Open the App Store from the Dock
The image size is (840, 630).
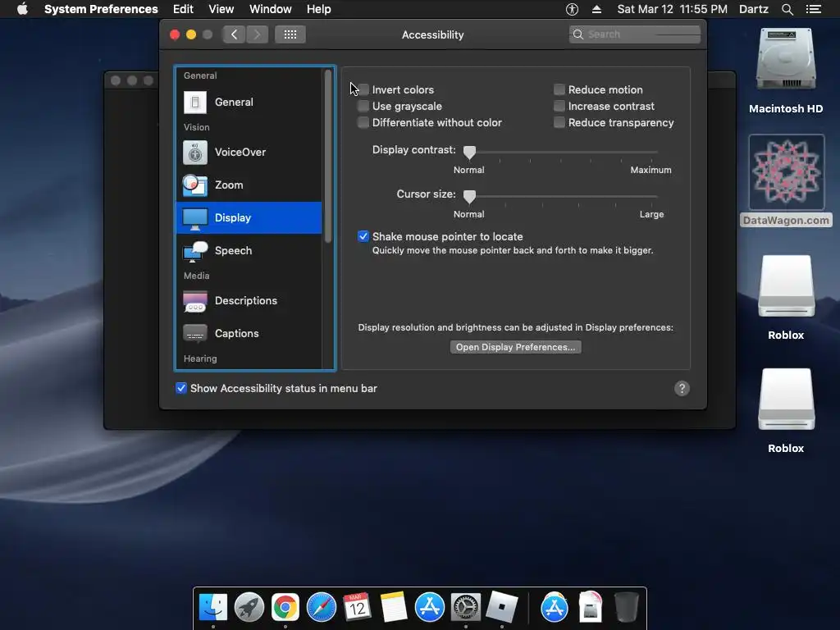pyautogui.click(x=430, y=608)
